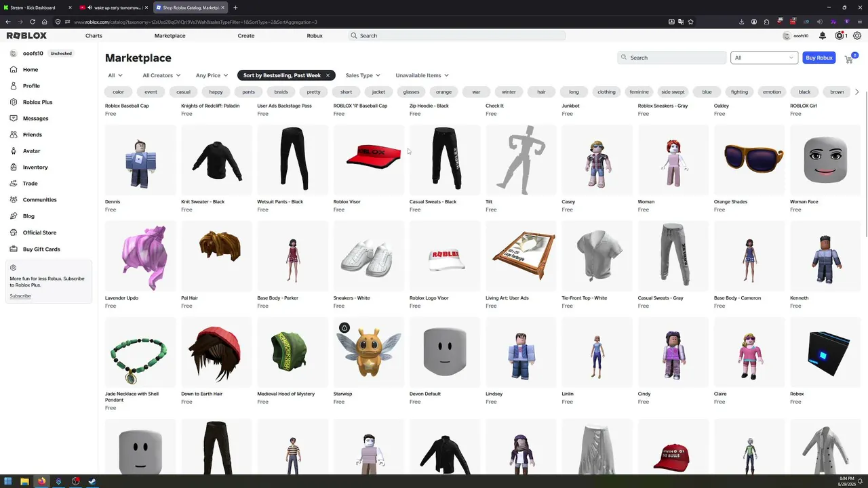Open the Create navigation tab
The width and height of the screenshot is (868, 488).
246,35
